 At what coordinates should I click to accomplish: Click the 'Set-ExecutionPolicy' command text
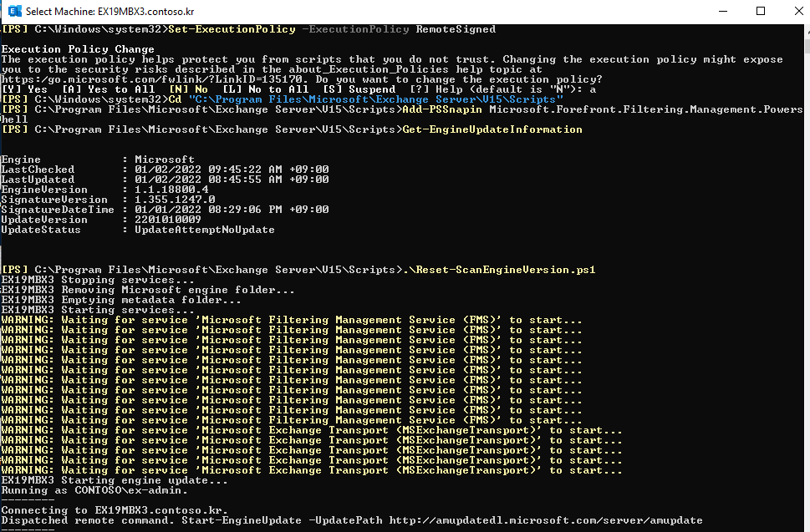[232, 29]
